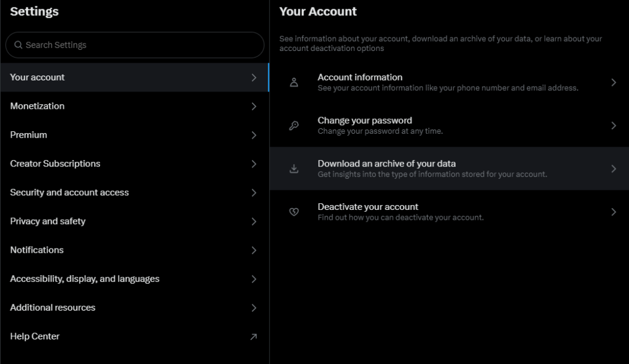Open Security and account access settings
The height and width of the screenshot is (364, 629).
click(x=69, y=193)
